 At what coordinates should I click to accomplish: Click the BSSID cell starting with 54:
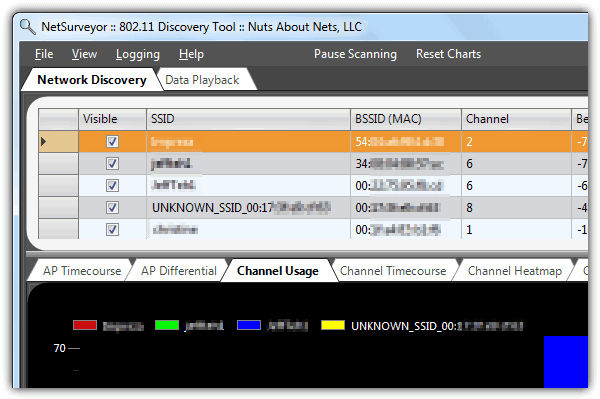click(x=406, y=142)
